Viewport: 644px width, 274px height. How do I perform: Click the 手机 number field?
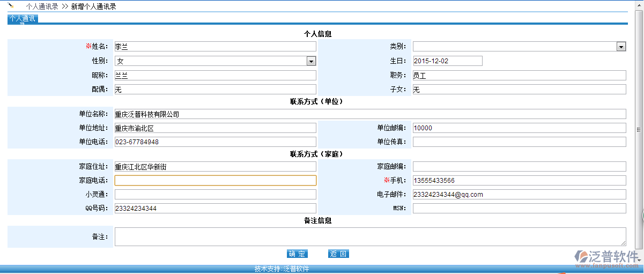[x=519, y=181]
